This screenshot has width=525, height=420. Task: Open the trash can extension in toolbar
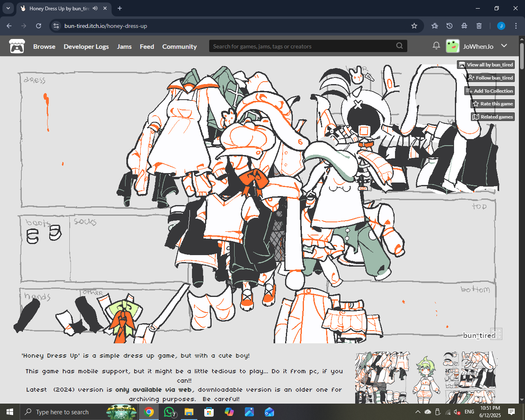[479, 26]
